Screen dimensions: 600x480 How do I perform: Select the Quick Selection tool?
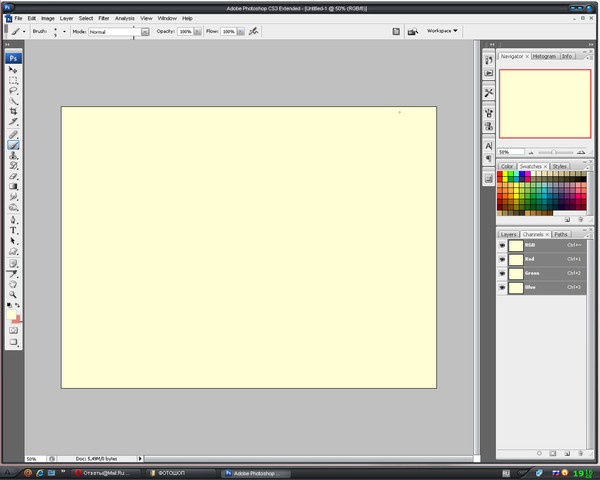point(13,101)
